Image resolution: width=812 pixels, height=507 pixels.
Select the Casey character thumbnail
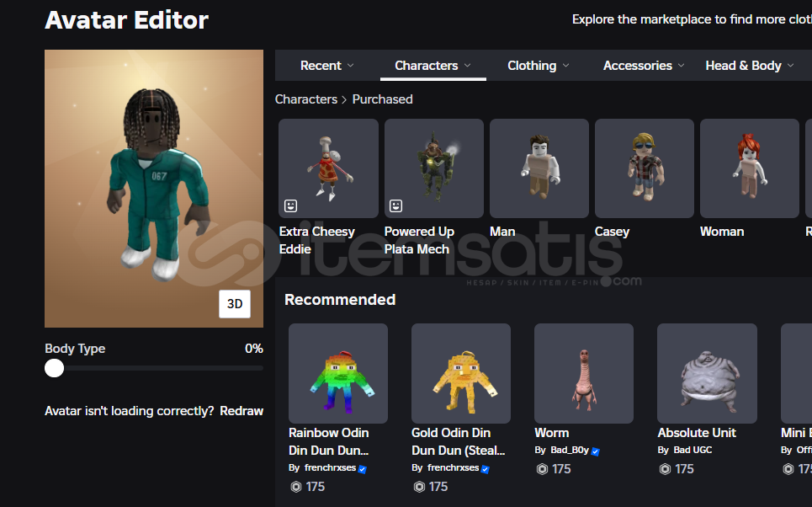pos(645,168)
